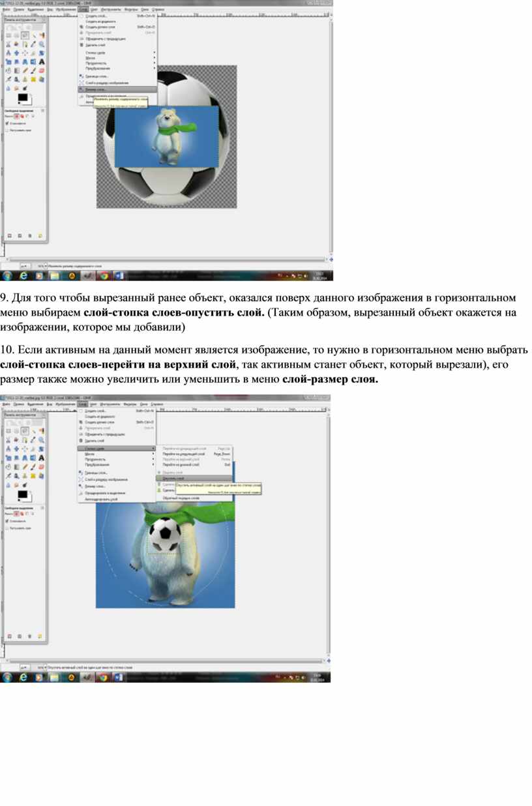Choose 'Размер слоя...' in upper layer menu

117,89
